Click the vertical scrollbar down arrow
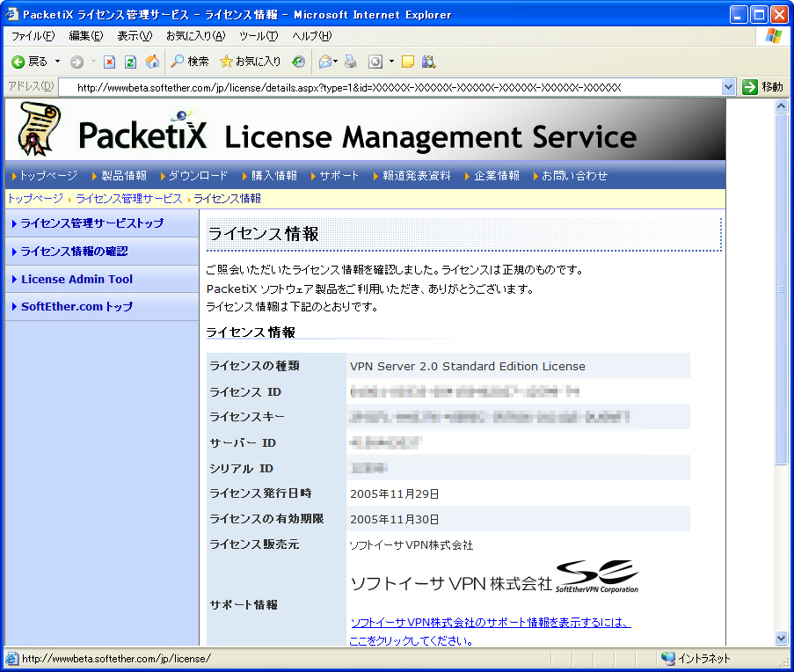Screen dimensions: 794x672 pos(781,638)
